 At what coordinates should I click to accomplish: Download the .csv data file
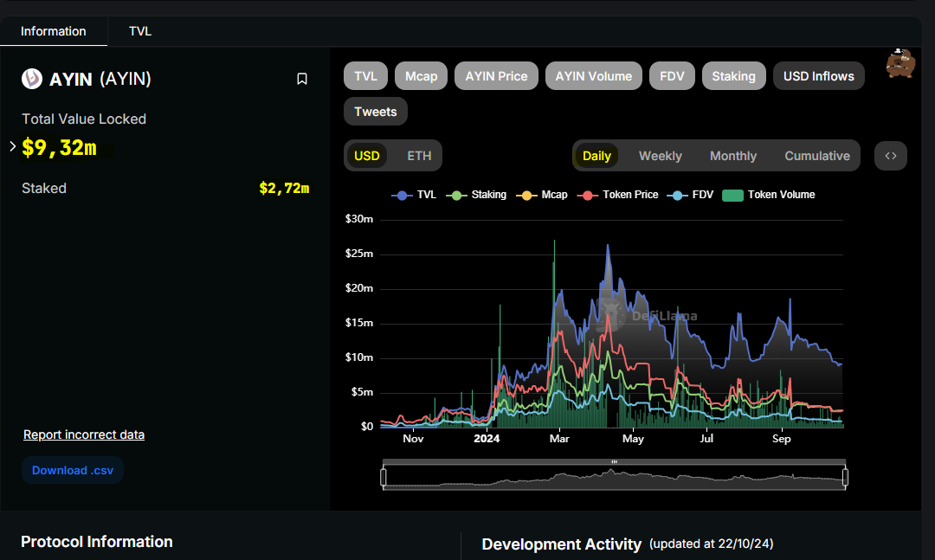pos(72,470)
